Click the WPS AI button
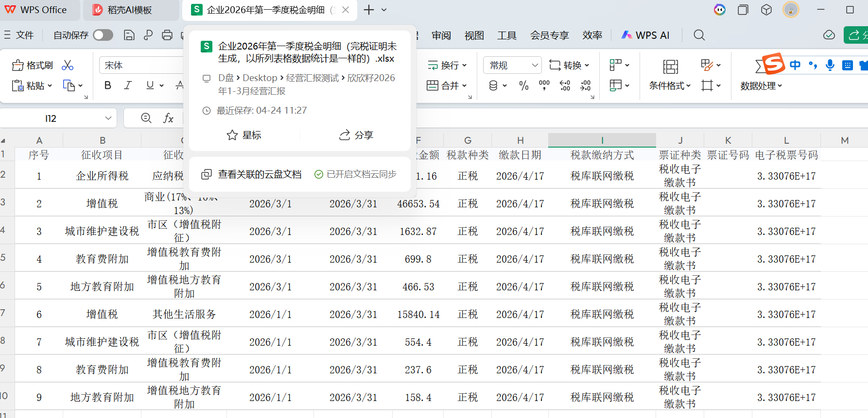This screenshot has height=418, width=868. [646, 35]
